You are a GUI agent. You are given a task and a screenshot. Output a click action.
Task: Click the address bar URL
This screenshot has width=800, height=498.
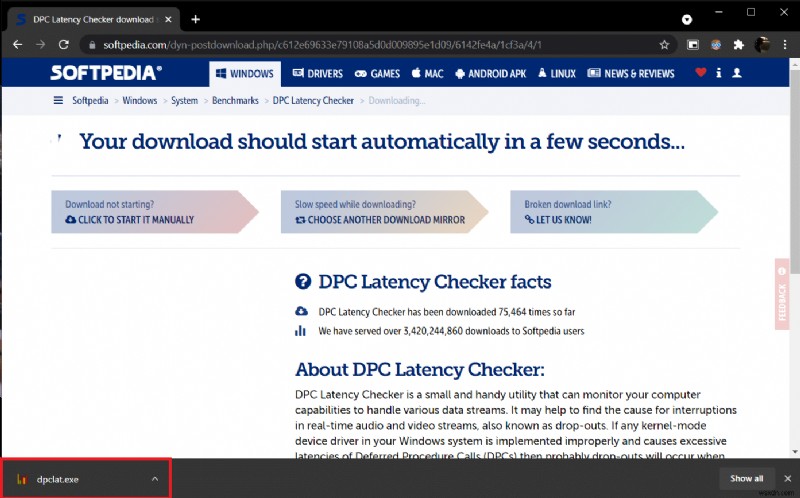tap(322, 45)
